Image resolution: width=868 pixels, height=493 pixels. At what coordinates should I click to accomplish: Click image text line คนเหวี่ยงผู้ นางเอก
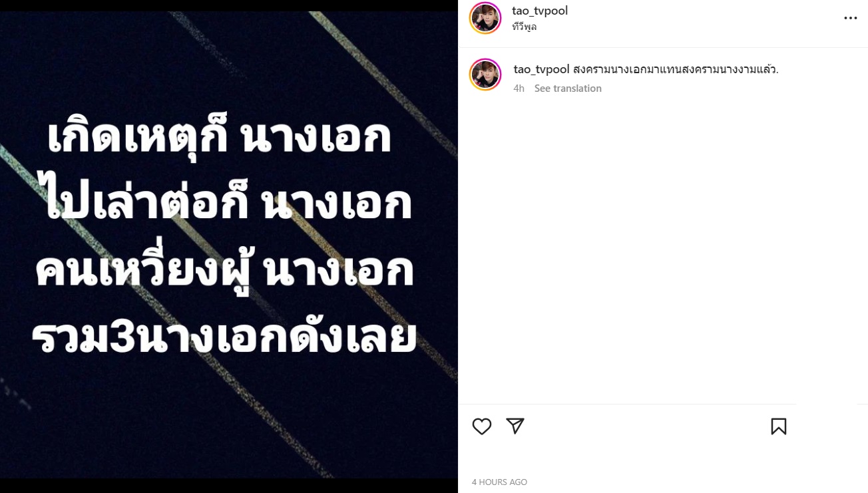pyautogui.click(x=224, y=272)
